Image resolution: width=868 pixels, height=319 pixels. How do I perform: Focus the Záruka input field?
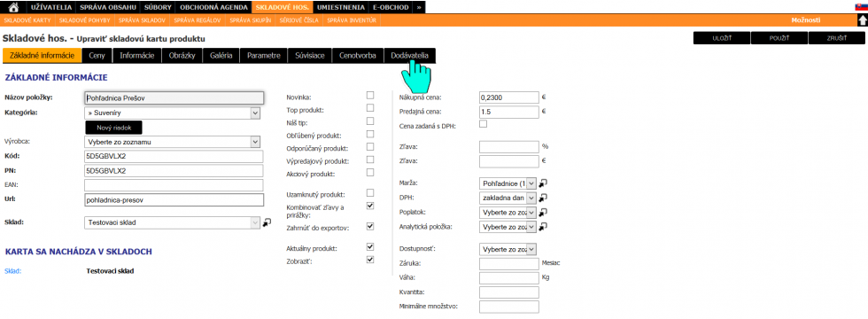click(x=509, y=264)
